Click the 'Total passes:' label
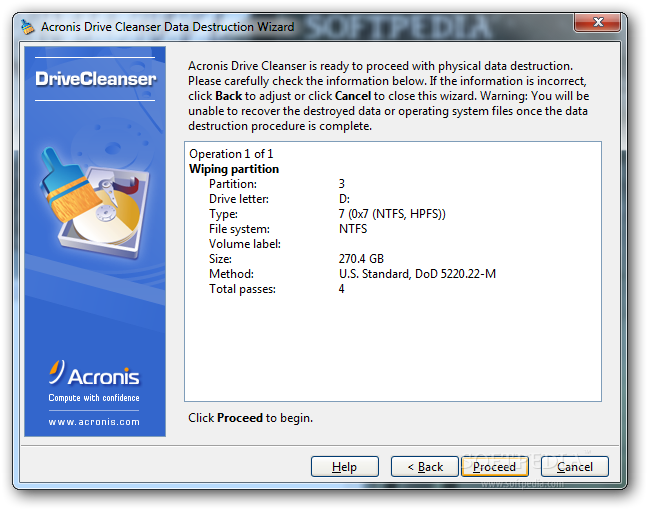The height and width of the screenshot is (510, 648). (x=242, y=289)
